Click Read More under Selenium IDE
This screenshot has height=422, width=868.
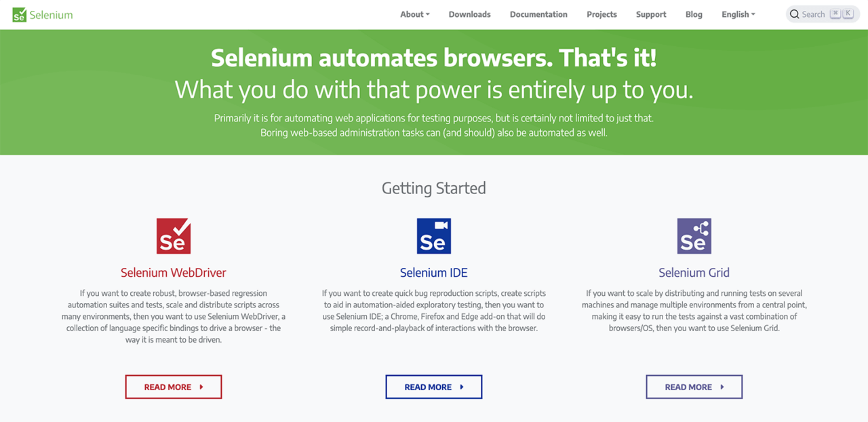pos(434,387)
